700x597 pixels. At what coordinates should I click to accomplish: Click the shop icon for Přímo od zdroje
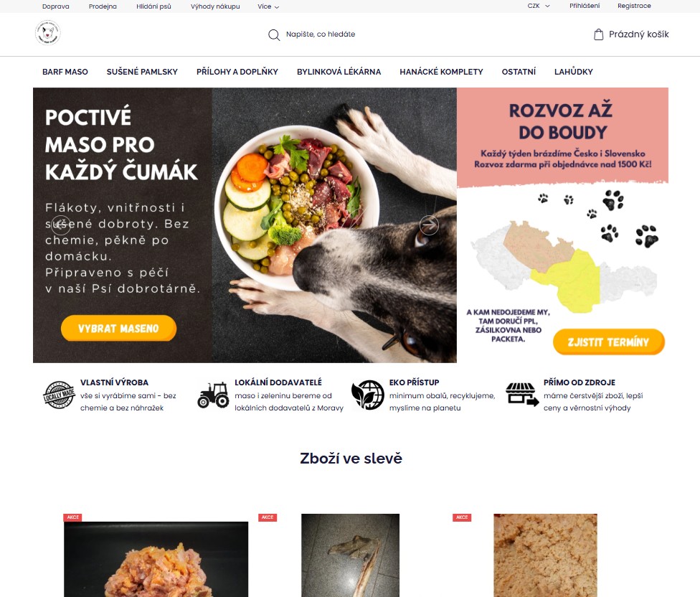(x=522, y=395)
